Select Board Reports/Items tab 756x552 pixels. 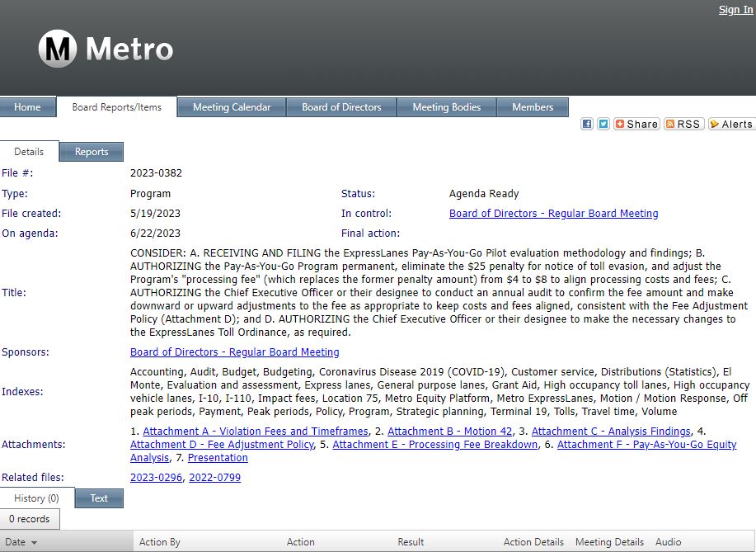117,107
